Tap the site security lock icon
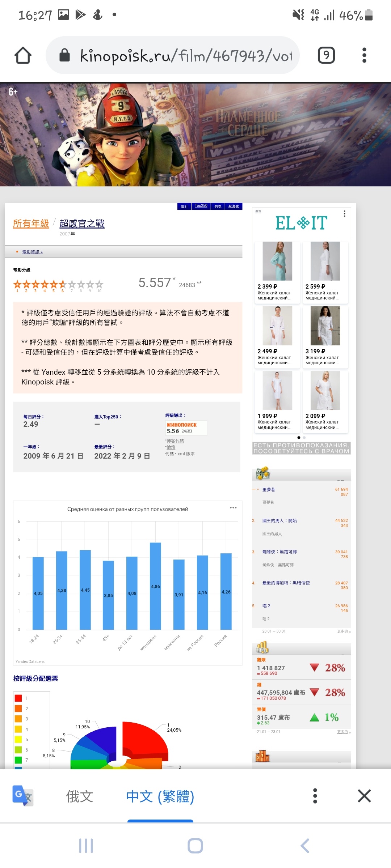 click(x=64, y=55)
